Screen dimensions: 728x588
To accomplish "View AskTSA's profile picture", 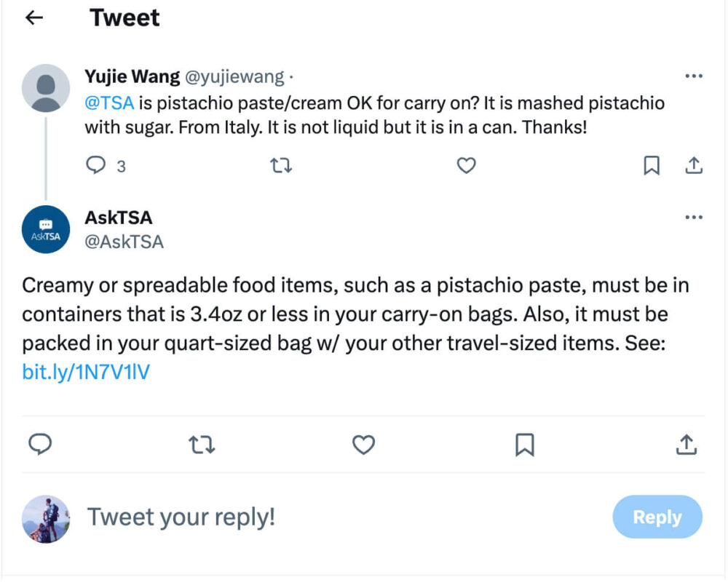I will tap(45, 229).
